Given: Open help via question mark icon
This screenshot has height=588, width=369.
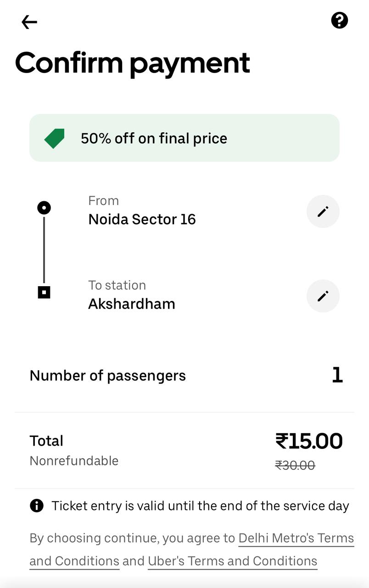Looking at the screenshot, I should (340, 21).
